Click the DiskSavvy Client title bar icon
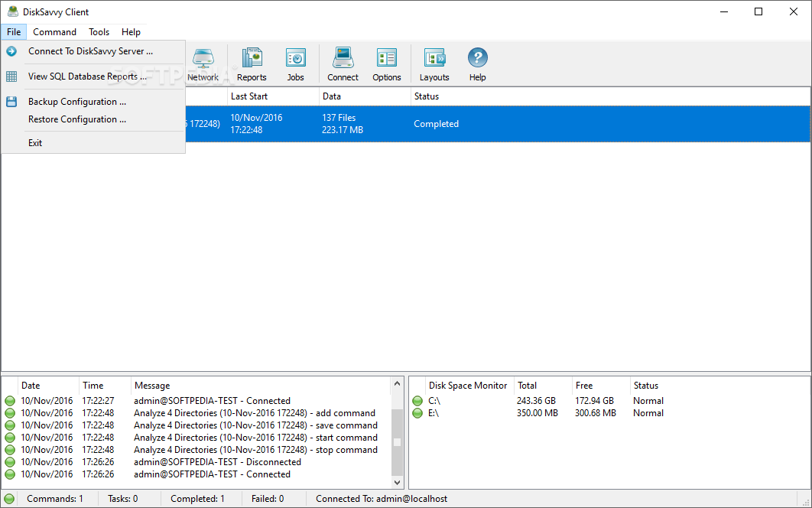 click(x=12, y=11)
